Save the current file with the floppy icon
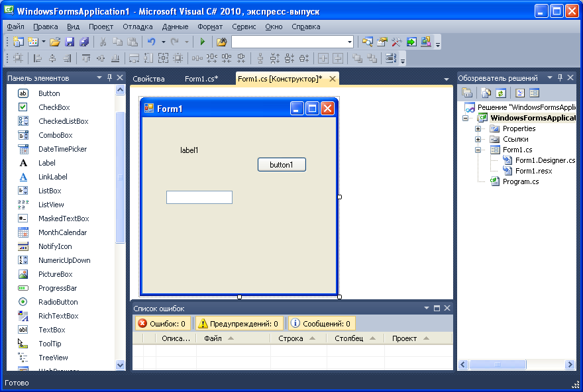583x392 pixels. point(70,42)
